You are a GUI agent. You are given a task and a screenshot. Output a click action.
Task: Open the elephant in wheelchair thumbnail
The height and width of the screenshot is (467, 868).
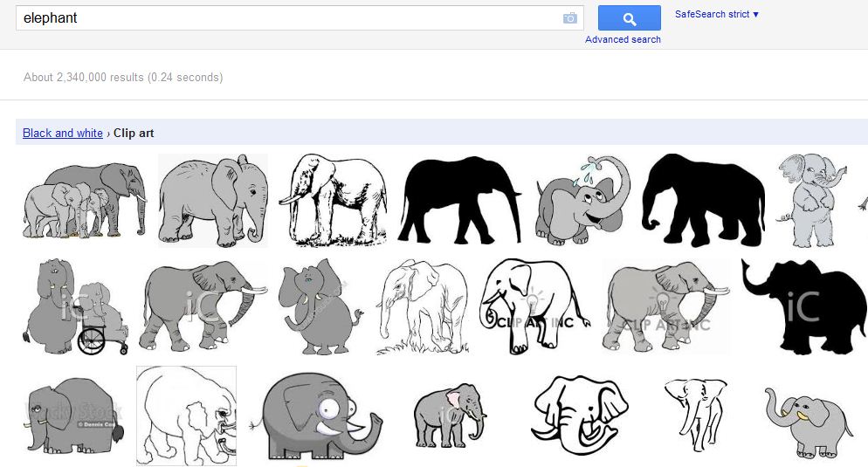pyautogui.click(x=76, y=306)
